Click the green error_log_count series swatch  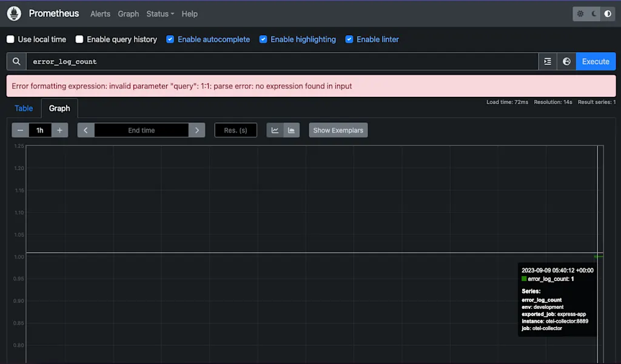[x=524, y=279]
